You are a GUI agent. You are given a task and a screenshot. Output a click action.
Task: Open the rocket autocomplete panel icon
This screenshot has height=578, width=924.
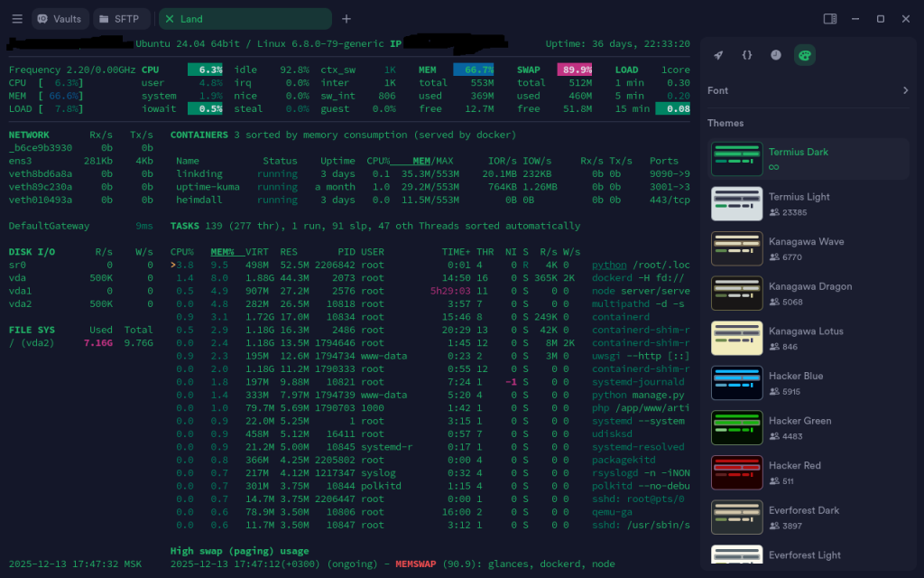pyautogui.click(x=718, y=55)
